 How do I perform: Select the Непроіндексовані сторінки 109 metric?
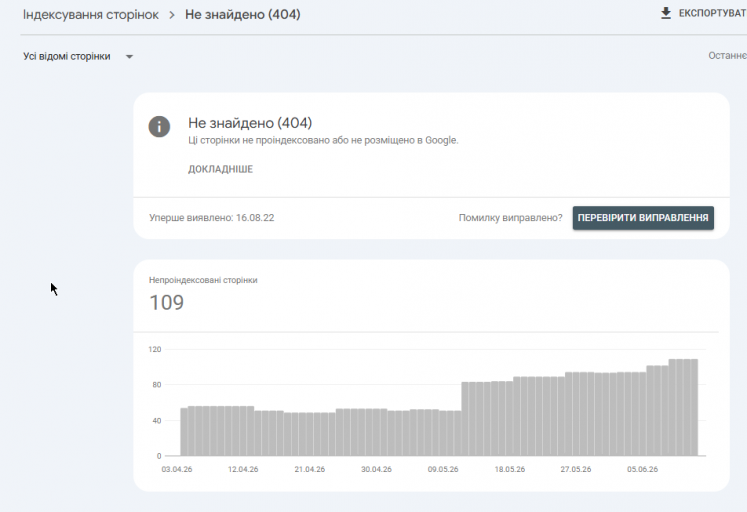pos(203,294)
